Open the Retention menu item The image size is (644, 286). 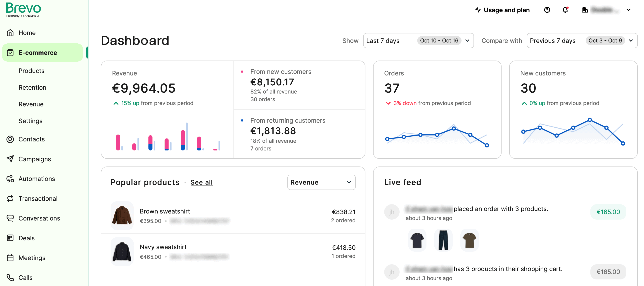32,87
